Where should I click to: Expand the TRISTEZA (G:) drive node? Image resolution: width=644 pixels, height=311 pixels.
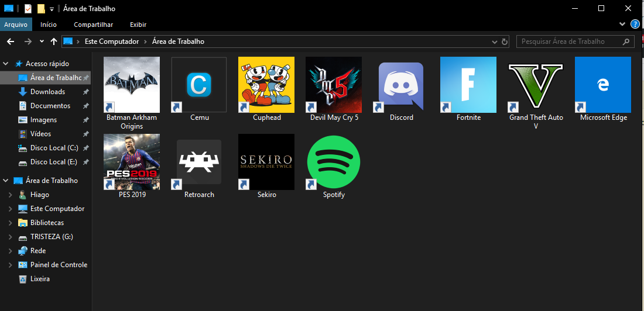tap(11, 237)
